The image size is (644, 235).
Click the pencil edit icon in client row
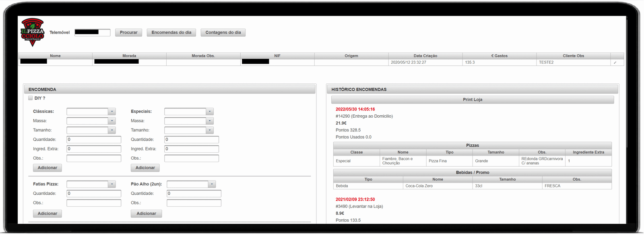click(x=615, y=62)
